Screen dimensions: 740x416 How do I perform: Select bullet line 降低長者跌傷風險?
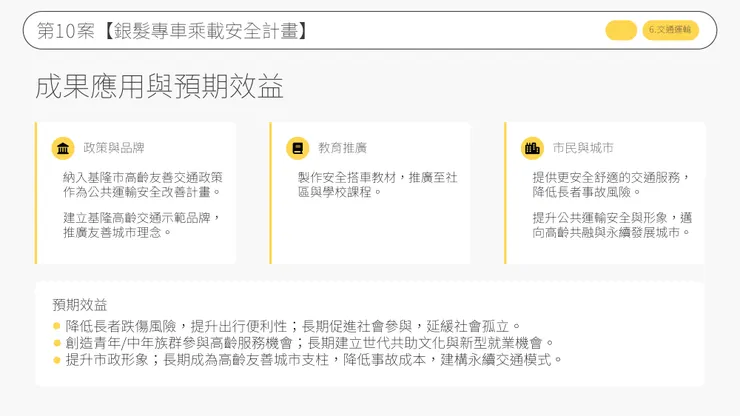pyautogui.click(x=293, y=326)
